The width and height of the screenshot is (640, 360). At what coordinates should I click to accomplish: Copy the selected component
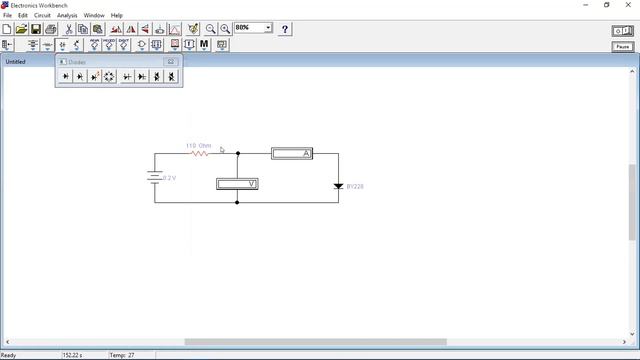tap(83, 29)
